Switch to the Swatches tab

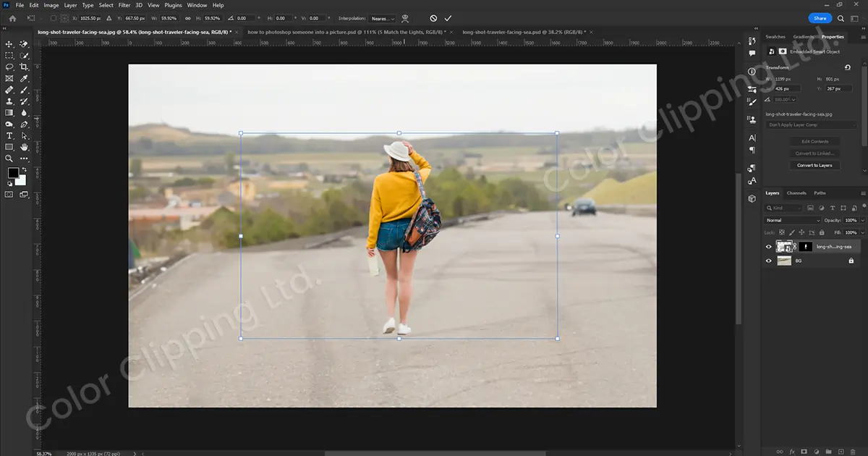(775, 36)
